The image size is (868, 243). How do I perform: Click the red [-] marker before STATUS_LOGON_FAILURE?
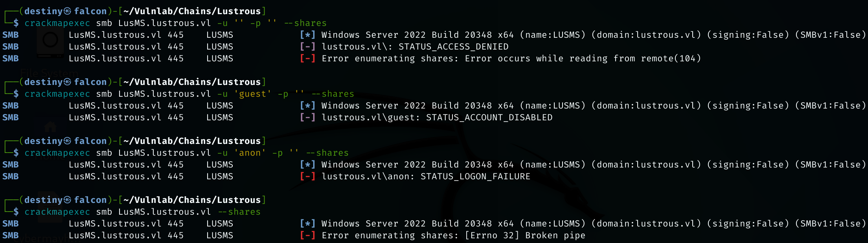[307, 176]
